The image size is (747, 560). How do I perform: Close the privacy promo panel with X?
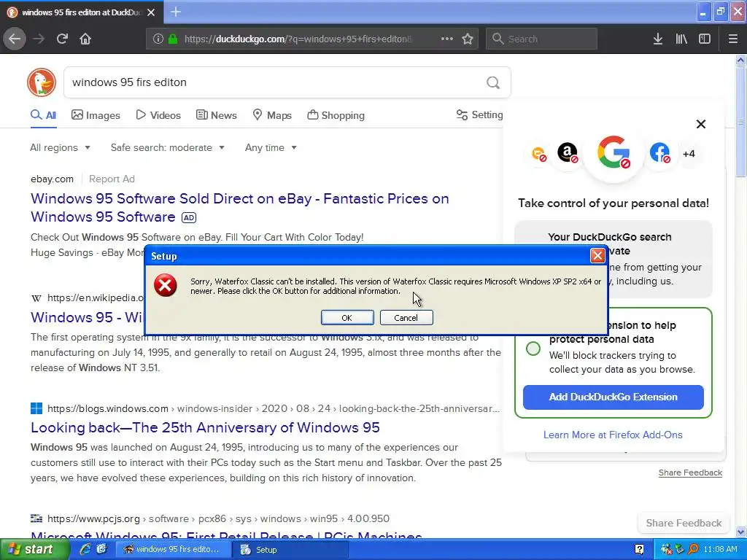[x=701, y=124]
